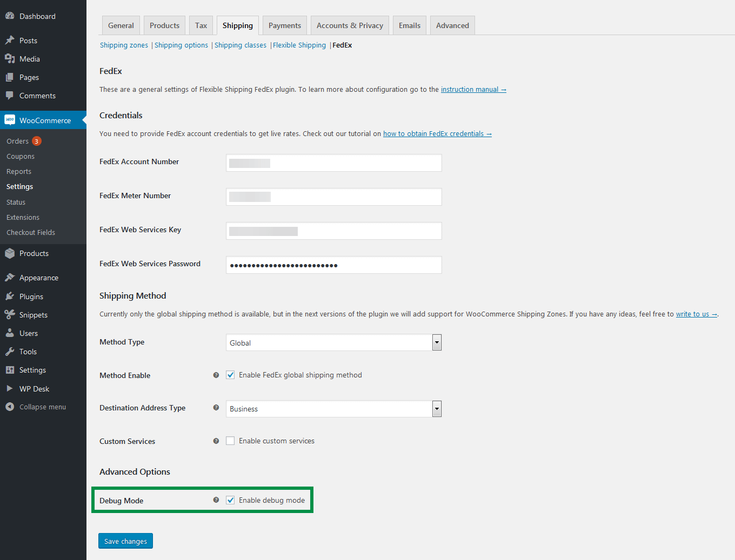
Task: Click the Appearance paintbrush icon
Action: (10, 278)
